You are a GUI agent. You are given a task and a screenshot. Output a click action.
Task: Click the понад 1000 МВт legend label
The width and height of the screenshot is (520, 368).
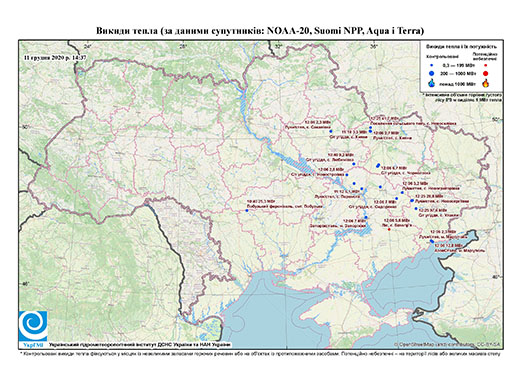coord(458,83)
